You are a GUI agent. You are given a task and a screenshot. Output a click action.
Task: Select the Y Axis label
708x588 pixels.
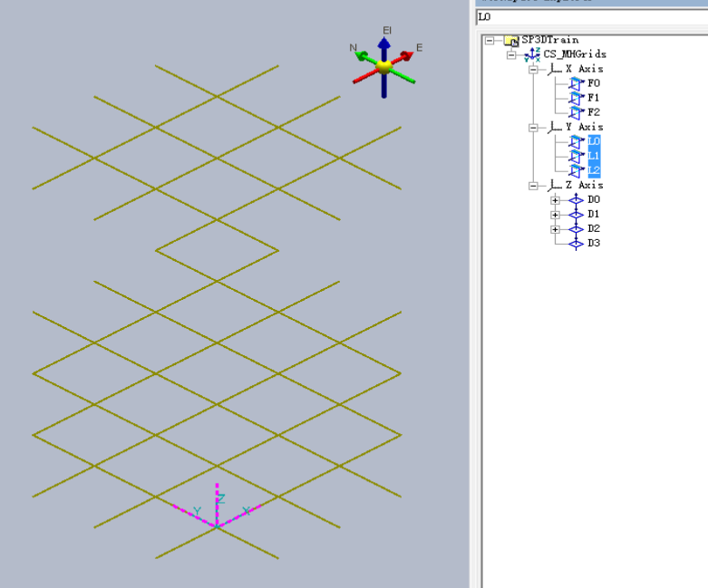(585, 127)
